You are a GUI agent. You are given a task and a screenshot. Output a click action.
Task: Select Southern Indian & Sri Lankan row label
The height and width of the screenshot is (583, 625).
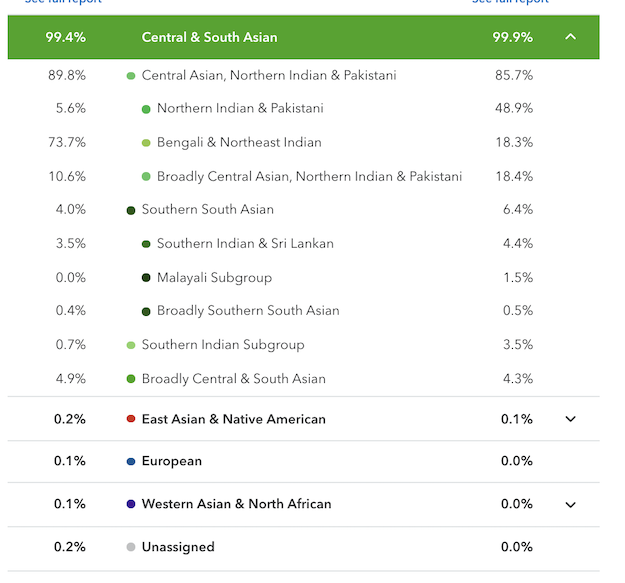[245, 244]
